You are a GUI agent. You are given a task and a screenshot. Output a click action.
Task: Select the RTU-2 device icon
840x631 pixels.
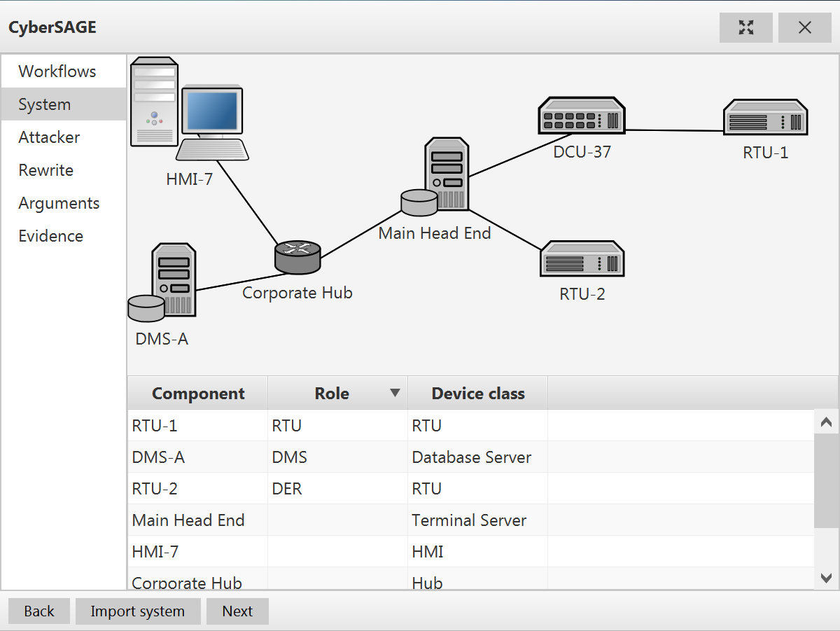pyautogui.click(x=582, y=259)
